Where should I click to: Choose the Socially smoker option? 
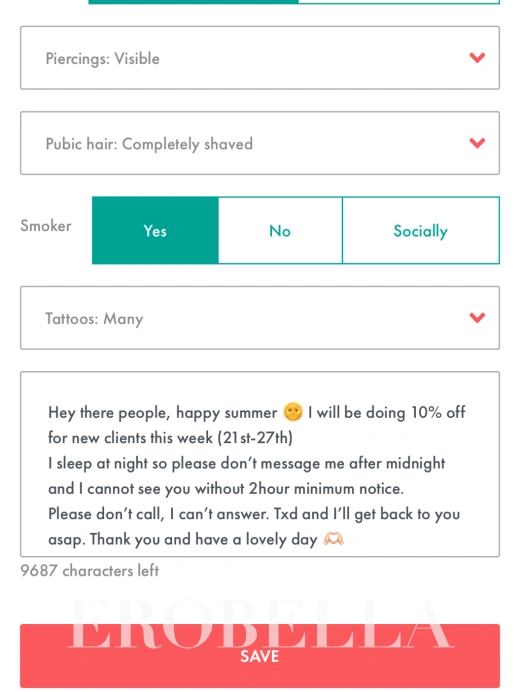tap(421, 230)
